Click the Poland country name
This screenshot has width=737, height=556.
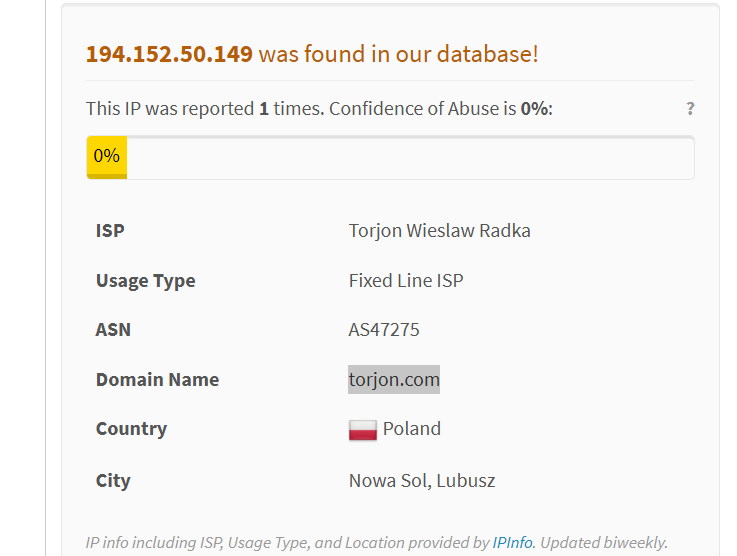point(412,429)
